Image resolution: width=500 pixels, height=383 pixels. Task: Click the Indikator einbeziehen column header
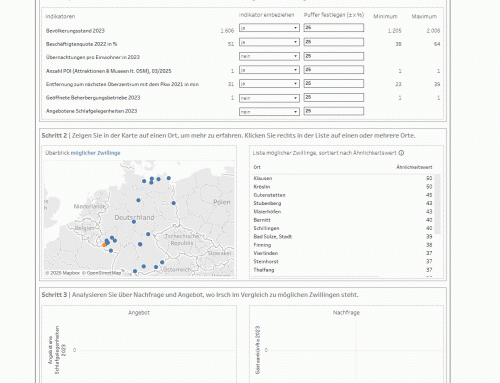pos(266,15)
